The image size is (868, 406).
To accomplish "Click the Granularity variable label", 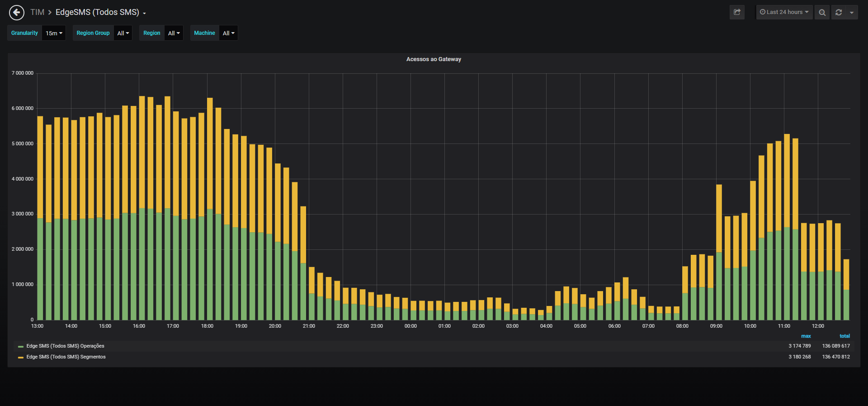I will tap(24, 33).
